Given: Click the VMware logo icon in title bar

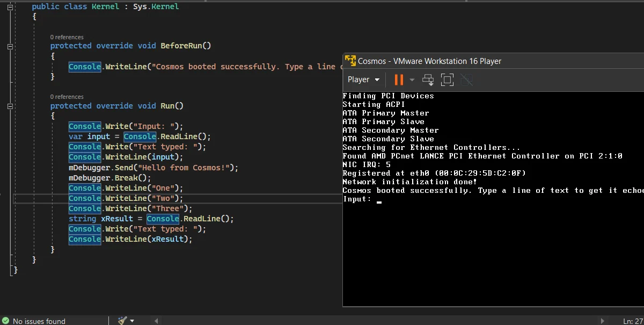Looking at the screenshot, I should (350, 61).
